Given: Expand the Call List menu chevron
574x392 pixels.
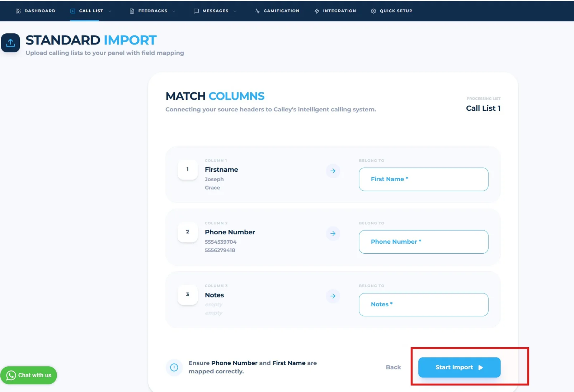Looking at the screenshot, I should point(110,11).
